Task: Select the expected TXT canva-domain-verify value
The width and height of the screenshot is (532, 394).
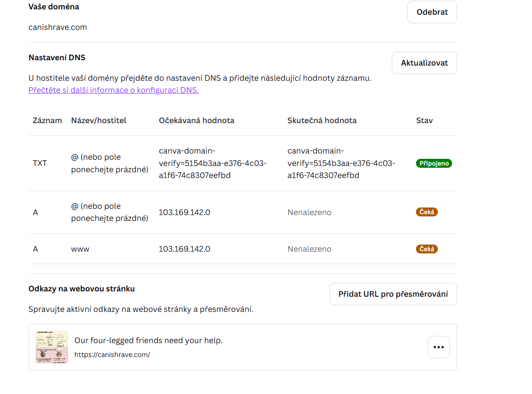Action: pos(212,163)
